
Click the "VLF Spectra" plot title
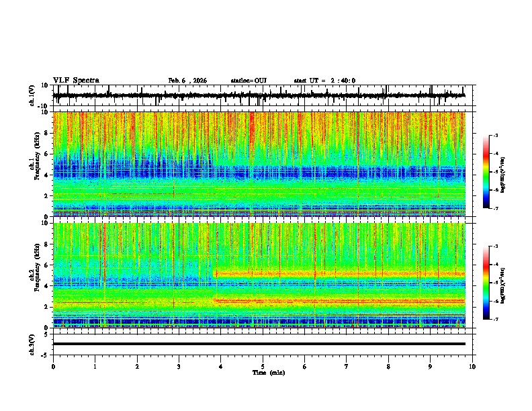(76, 80)
